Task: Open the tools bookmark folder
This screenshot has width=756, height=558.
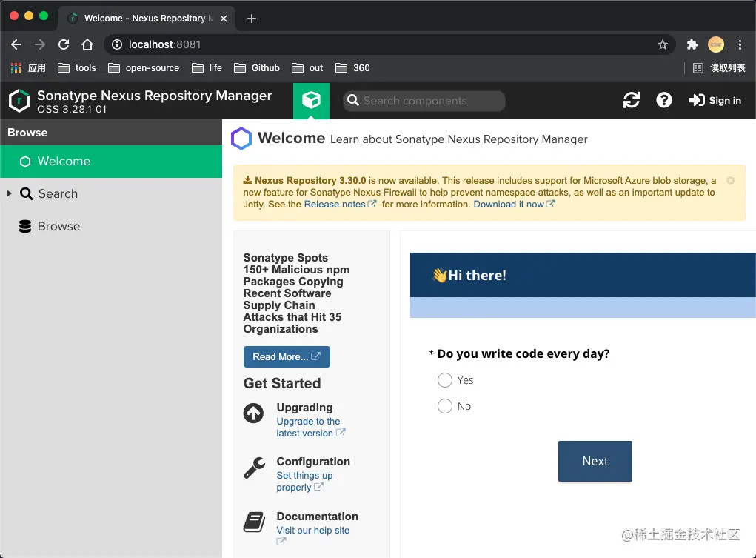Action: tap(77, 68)
